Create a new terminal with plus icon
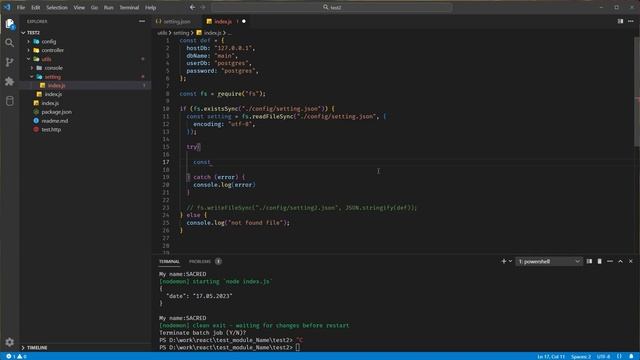The height and width of the screenshot is (360, 640). click(504, 261)
